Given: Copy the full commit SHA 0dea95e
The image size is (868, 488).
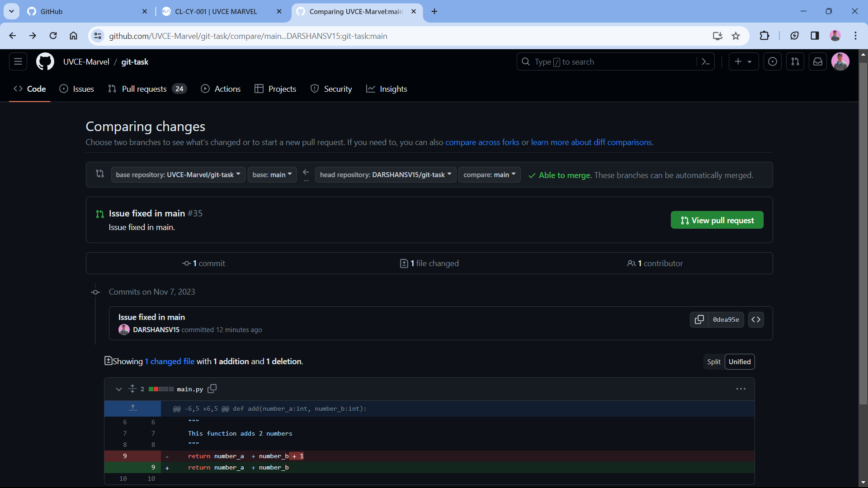Looking at the screenshot, I should point(699,319).
